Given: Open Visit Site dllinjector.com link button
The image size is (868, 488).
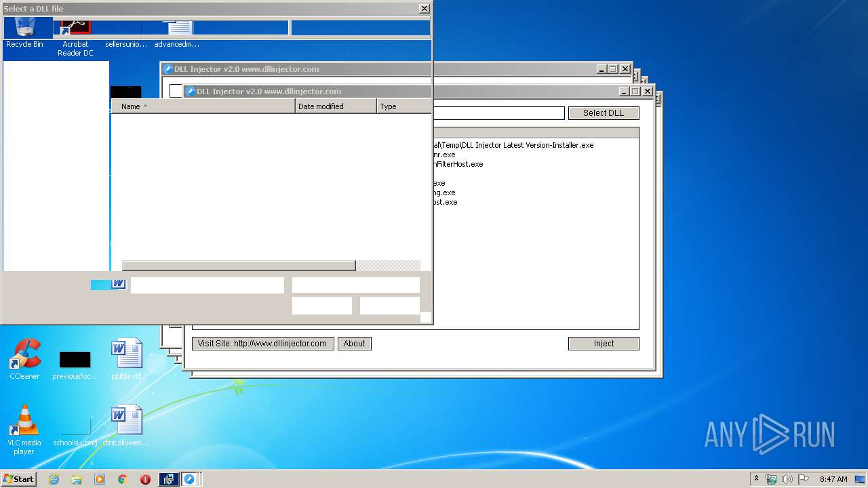Looking at the screenshot, I should (263, 344).
